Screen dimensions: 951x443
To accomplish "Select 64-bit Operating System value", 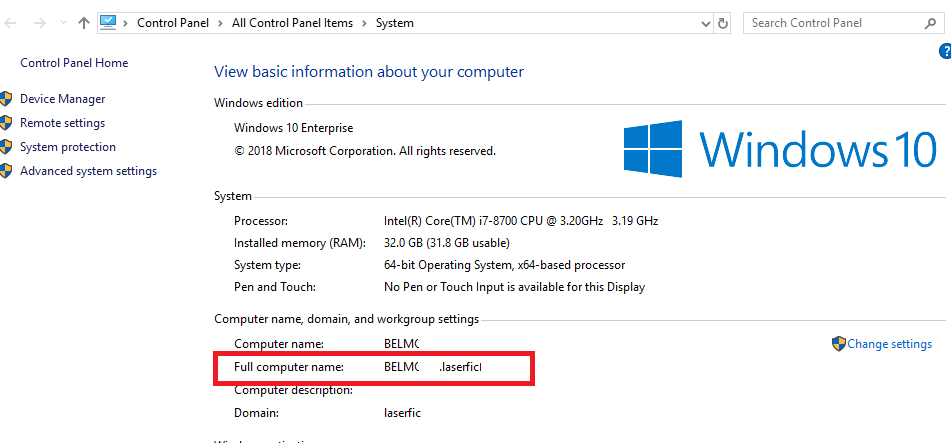I will [505, 265].
